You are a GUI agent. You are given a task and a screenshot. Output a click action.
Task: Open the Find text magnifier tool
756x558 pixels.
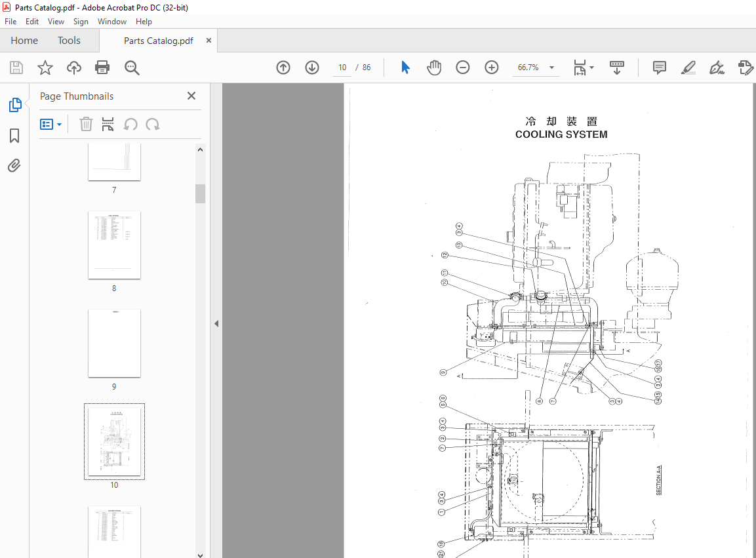click(132, 68)
